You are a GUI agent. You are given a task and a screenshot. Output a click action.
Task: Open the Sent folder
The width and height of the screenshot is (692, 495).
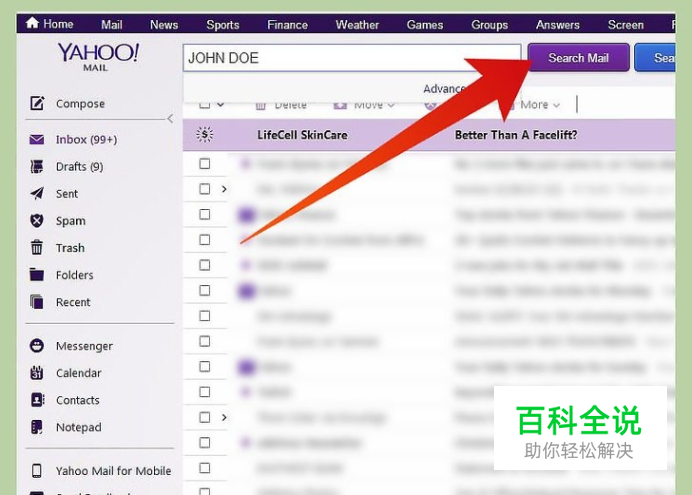tap(67, 194)
